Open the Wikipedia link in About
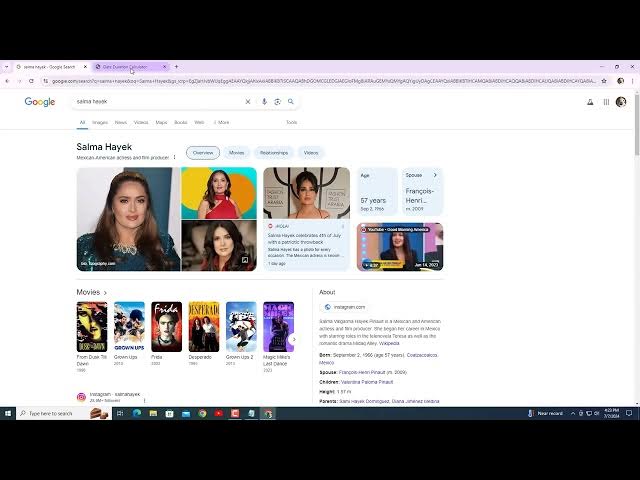 pos(389,344)
